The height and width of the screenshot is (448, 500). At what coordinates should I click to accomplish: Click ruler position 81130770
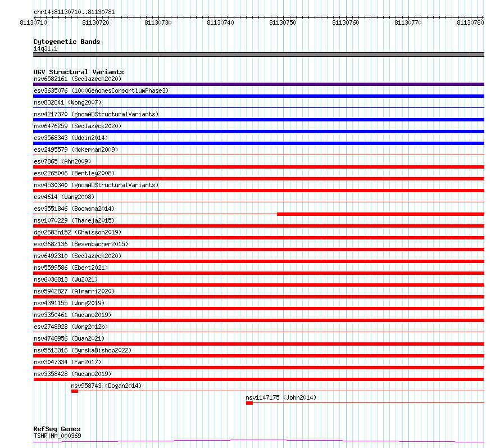(x=408, y=22)
